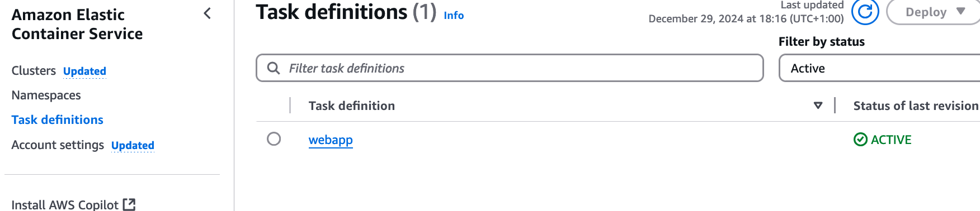Screen dimensions: 980x211
Task: Focus the Filter task definitions field
Action: click(510, 68)
